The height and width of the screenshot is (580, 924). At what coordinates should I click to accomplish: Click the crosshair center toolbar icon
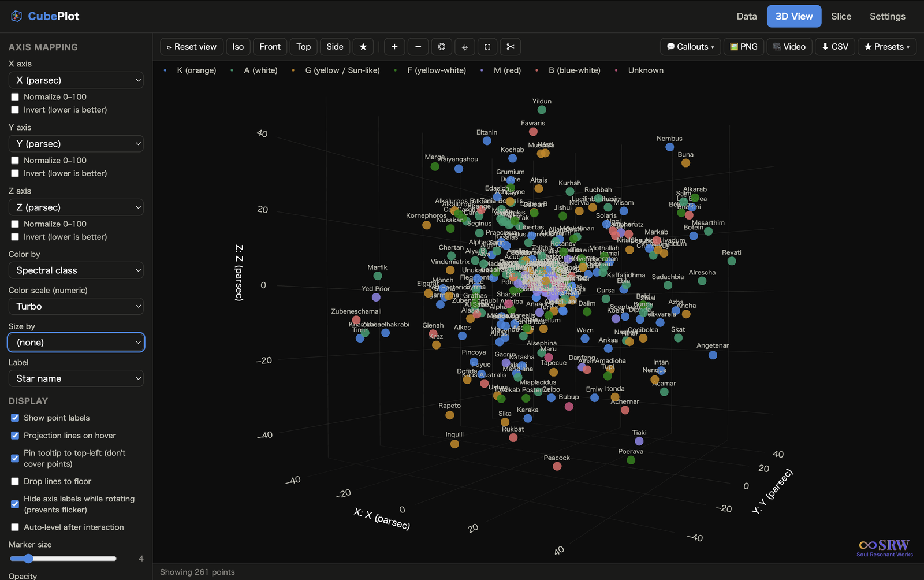465,47
